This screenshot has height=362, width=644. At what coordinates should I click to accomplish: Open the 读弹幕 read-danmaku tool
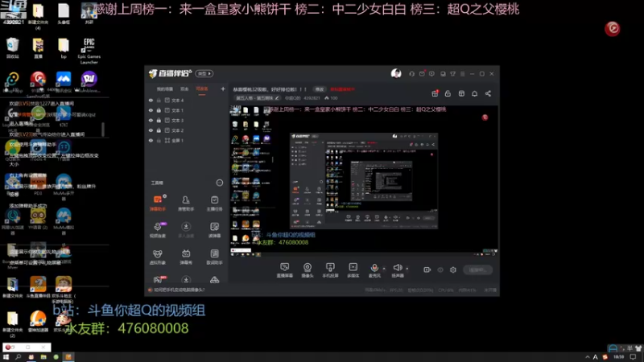(214, 230)
